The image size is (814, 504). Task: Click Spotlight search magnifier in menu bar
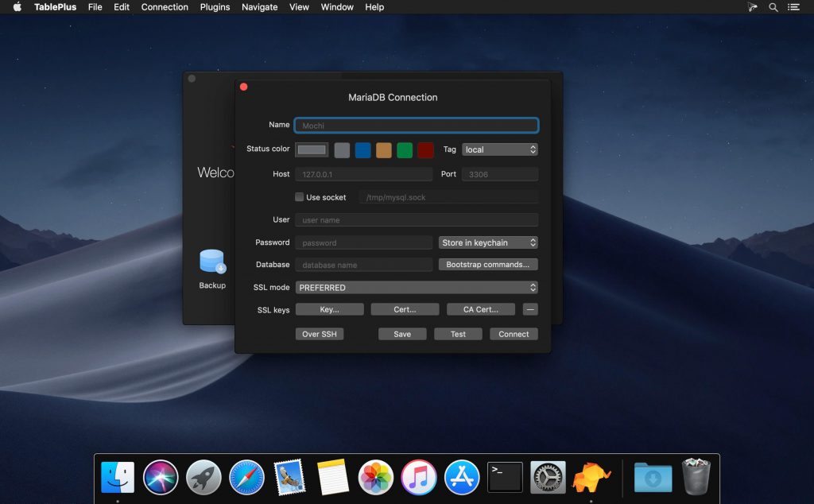coord(773,7)
